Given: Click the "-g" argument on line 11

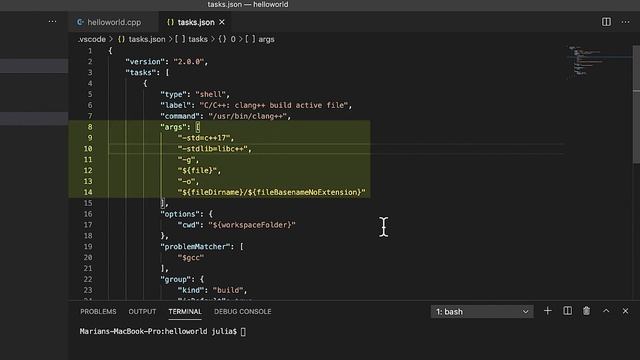Looking at the screenshot, I should [186, 160].
